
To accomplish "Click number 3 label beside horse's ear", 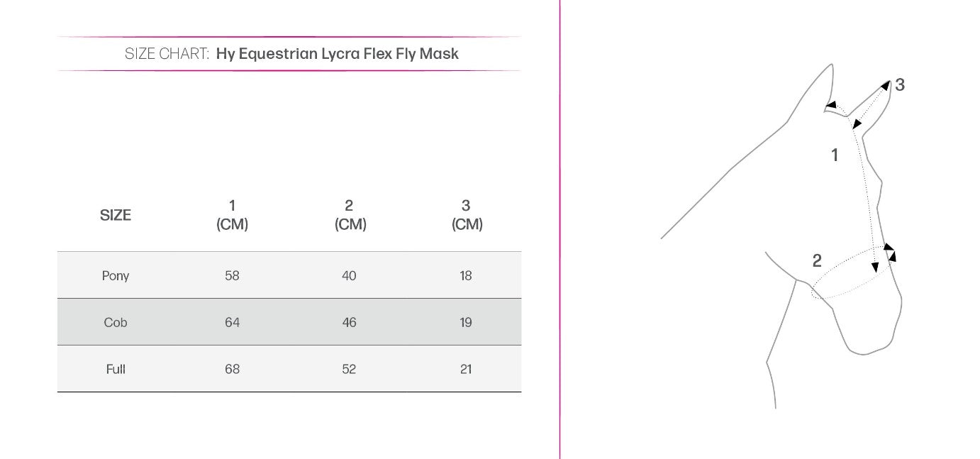I will tap(900, 85).
